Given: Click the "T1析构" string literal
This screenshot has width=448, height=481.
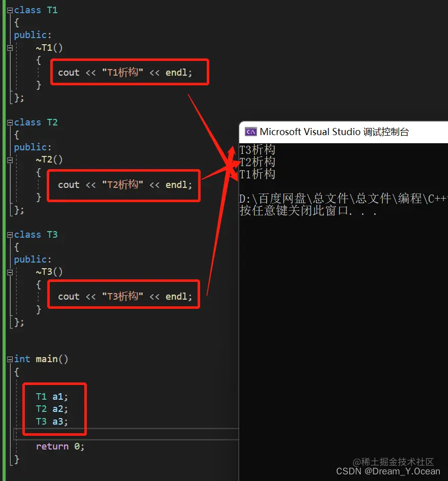Looking at the screenshot, I should click(122, 73).
